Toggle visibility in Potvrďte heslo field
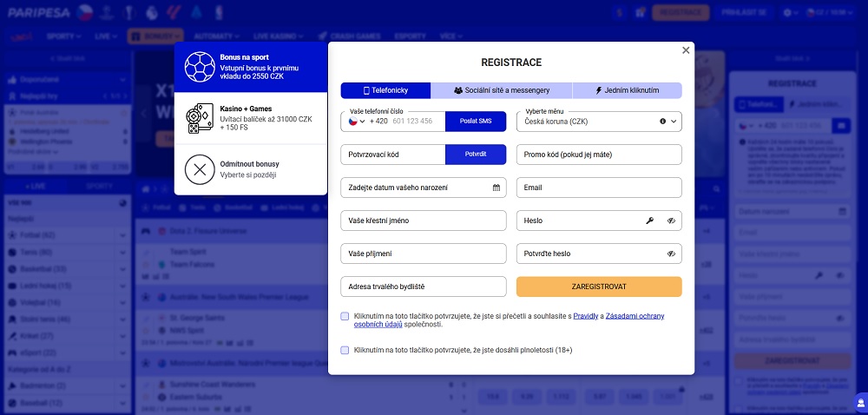 pyautogui.click(x=671, y=254)
